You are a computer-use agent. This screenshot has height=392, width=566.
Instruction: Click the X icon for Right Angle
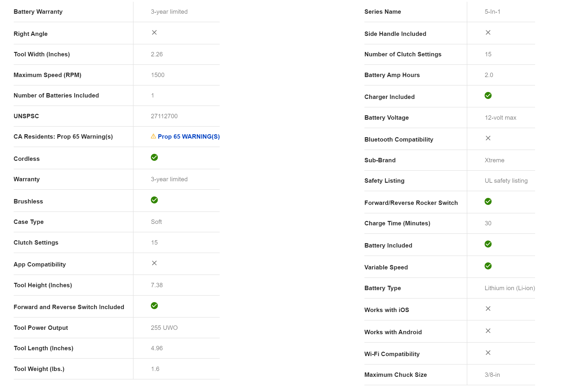(x=154, y=32)
